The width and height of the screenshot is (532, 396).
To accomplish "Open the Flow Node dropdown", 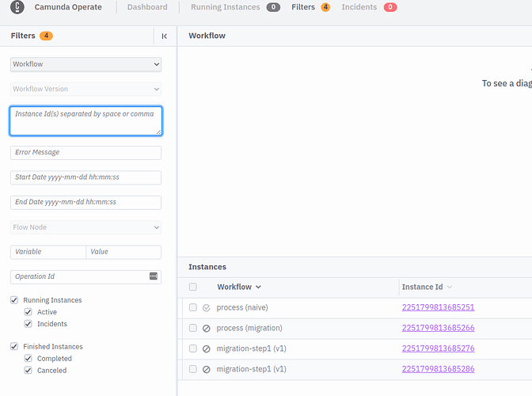I will (x=85, y=227).
